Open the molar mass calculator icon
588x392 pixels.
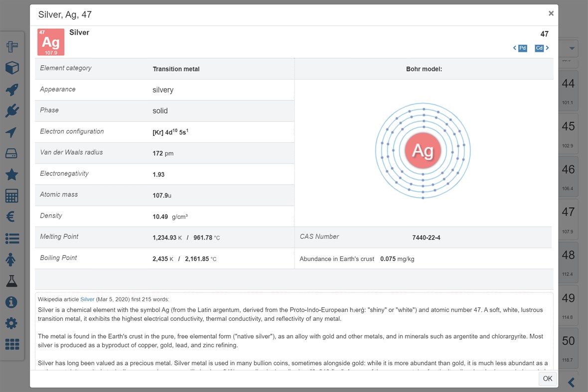(x=12, y=196)
